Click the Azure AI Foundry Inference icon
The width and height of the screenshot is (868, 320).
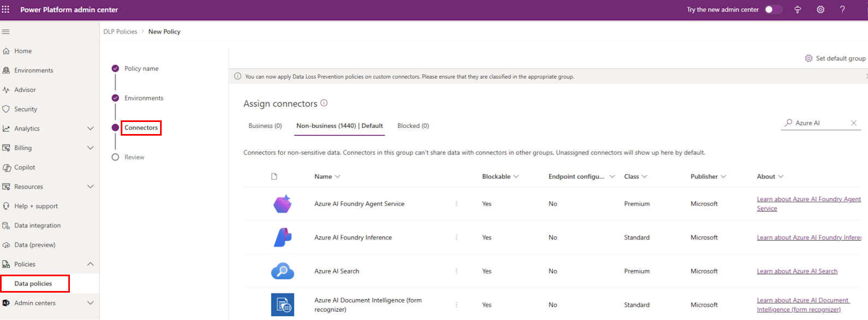[282, 237]
